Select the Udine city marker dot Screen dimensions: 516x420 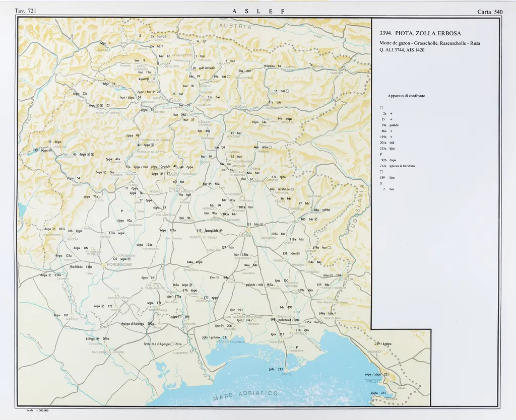pos(248,230)
